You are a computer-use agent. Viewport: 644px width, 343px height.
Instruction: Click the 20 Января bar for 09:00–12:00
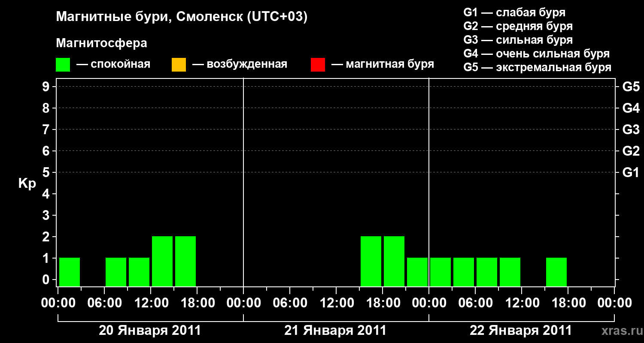139,272
